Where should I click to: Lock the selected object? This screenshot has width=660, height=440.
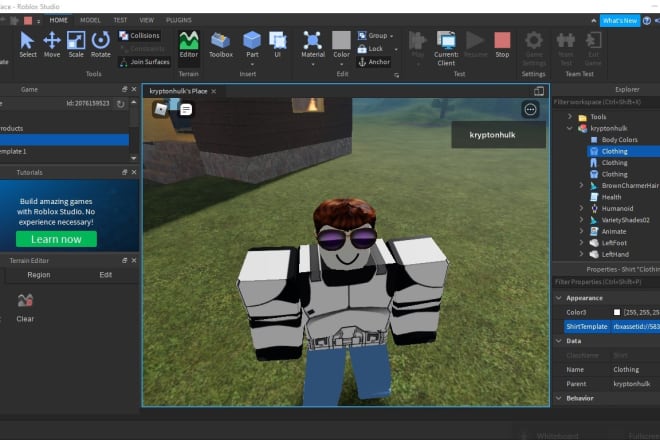tap(370, 49)
